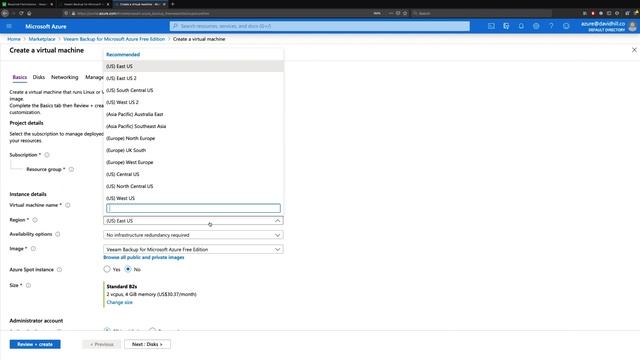Click Browse all public and private images
The height and width of the screenshot is (360, 640).
[144, 257]
